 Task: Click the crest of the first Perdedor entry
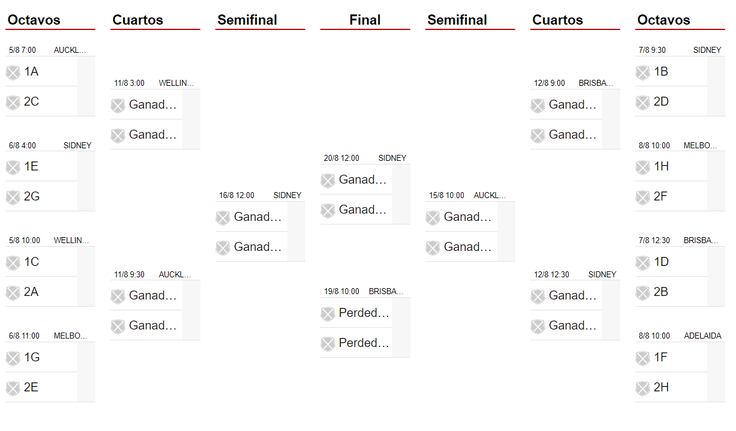328,314
